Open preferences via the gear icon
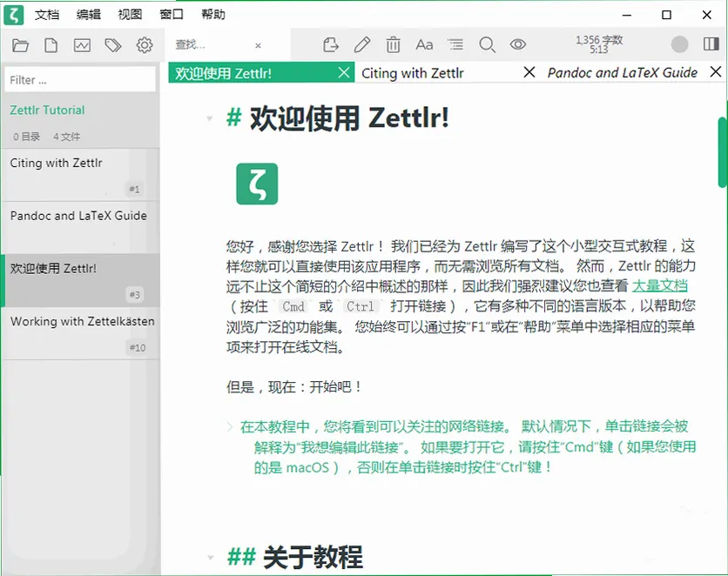The image size is (728, 576). [145, 45]
